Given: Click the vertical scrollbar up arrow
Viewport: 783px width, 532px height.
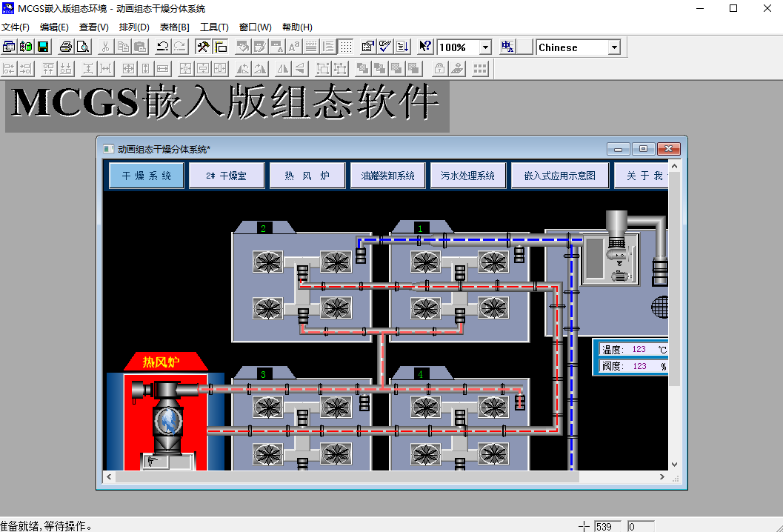Looking at the screenshot, I should 674,166.
